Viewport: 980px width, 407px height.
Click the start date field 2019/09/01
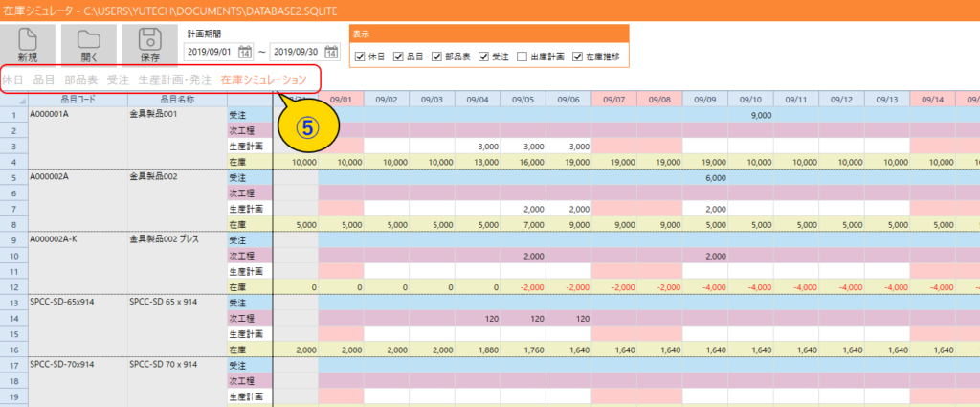coord(210,52)
